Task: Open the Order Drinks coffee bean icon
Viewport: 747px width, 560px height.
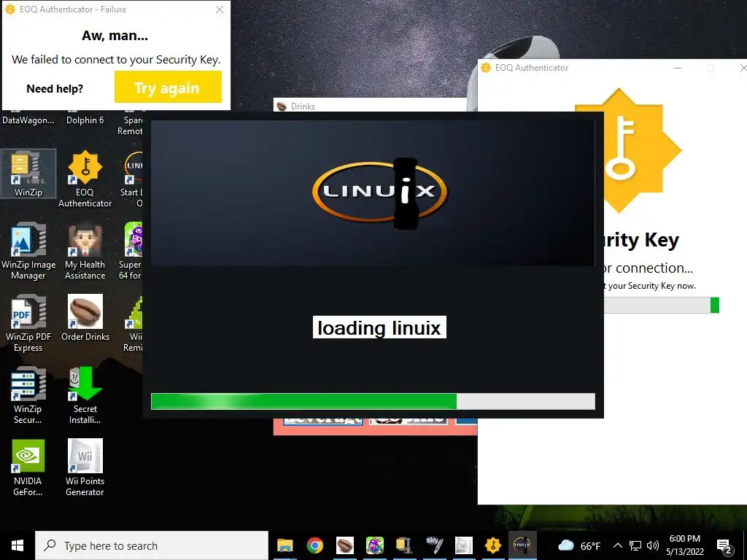Action: click(85, 318)
